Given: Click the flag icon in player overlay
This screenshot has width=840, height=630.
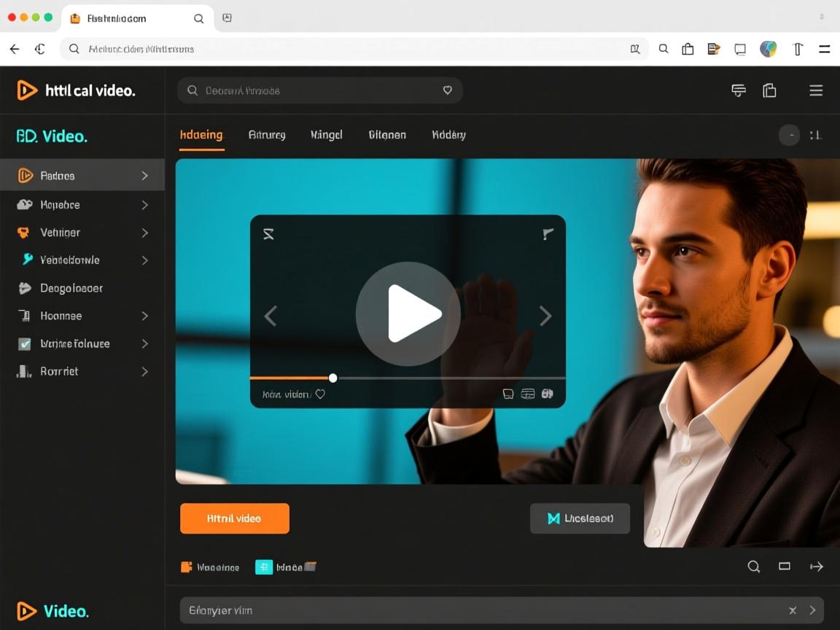Looking at the screenshot, I should click(548, 234).
